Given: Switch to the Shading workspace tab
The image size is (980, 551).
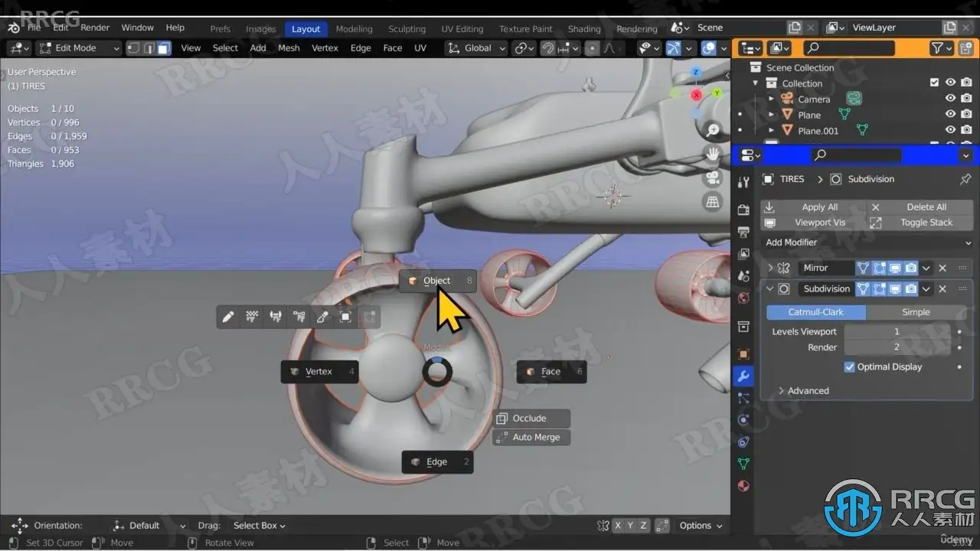Looking at the screenshot, I should tap(584, 29).
